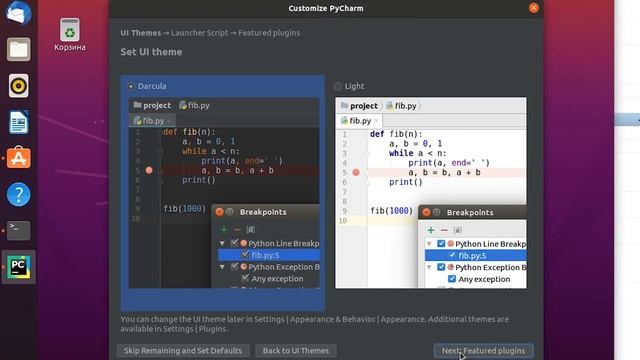Screen dimensions: 640x360
Task: Toggle fib.py:5 checkbox in Darcula preview
Action: (x=245, y=255)
